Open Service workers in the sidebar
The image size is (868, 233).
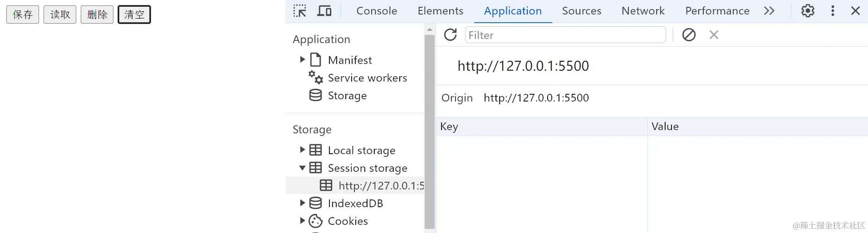pos(367,78)
